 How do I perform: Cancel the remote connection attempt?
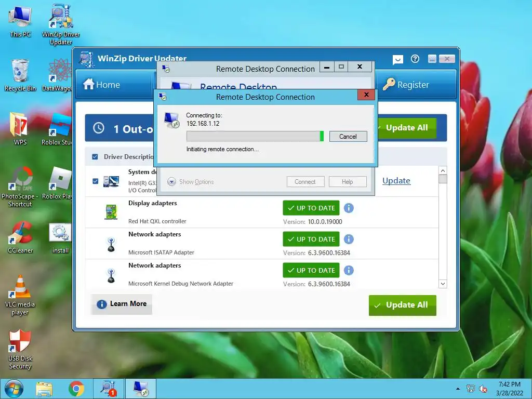click(x=348, y=137)
